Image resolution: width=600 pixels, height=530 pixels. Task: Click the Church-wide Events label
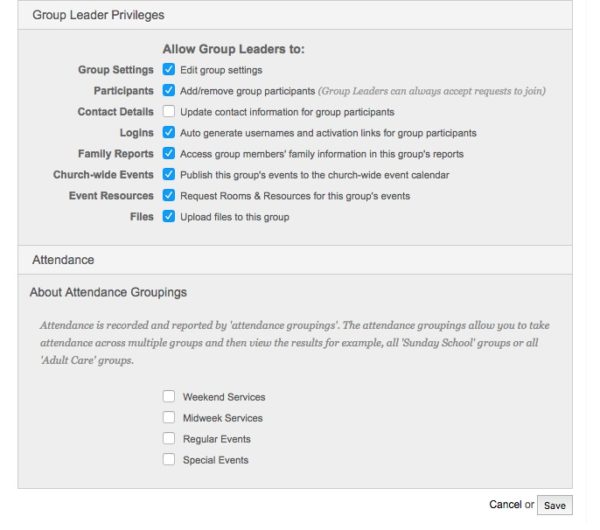tap(104, 174)
